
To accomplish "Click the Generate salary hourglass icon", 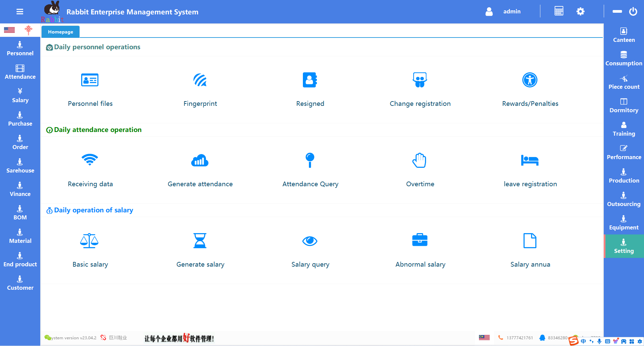I will (200, 240).
